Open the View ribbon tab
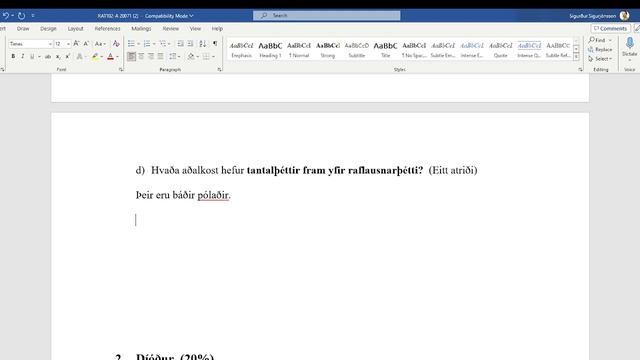 click(195, 29)
